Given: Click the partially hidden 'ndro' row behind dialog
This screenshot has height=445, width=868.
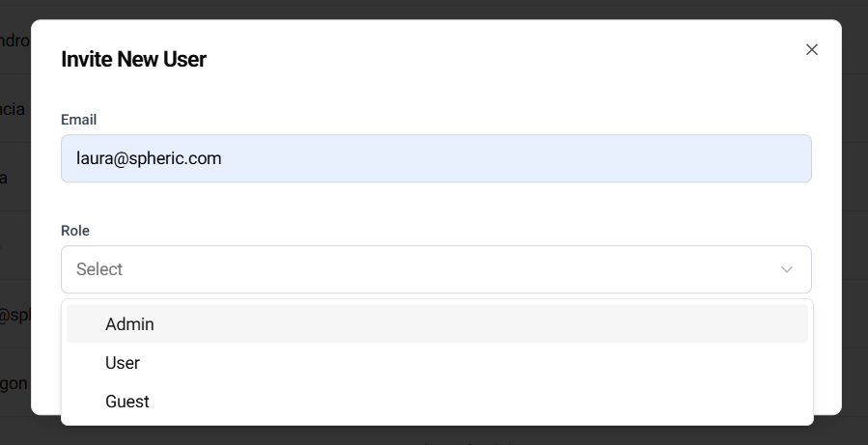Looking at the screenshot, I should [x=14, y=41].
